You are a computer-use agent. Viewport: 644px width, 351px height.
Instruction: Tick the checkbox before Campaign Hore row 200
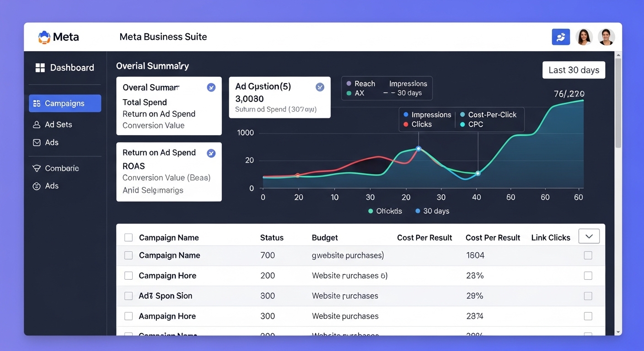click(x=129, y=276)
